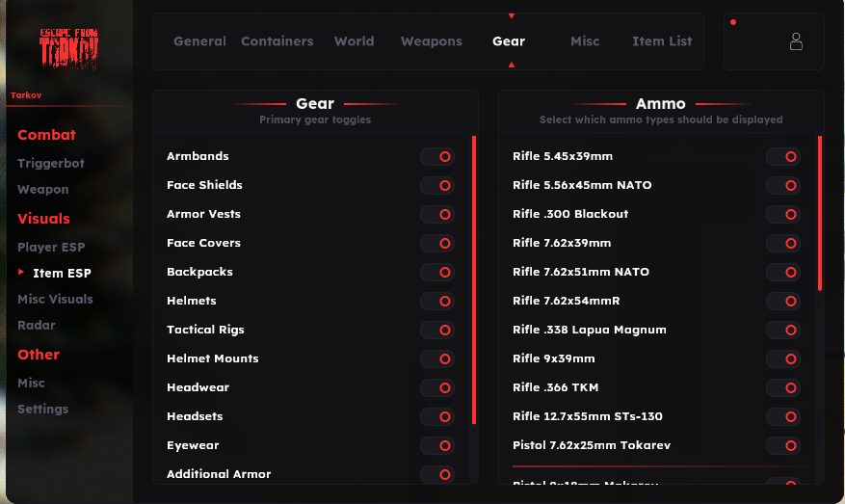This screenshot has height=504, width=845.
Task: Enable the Tactical Rigs toggle
Action: click(437, 330)
